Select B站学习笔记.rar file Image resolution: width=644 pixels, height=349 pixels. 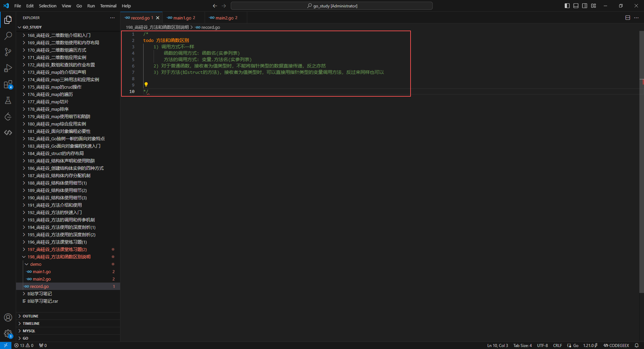pos(68,301)
